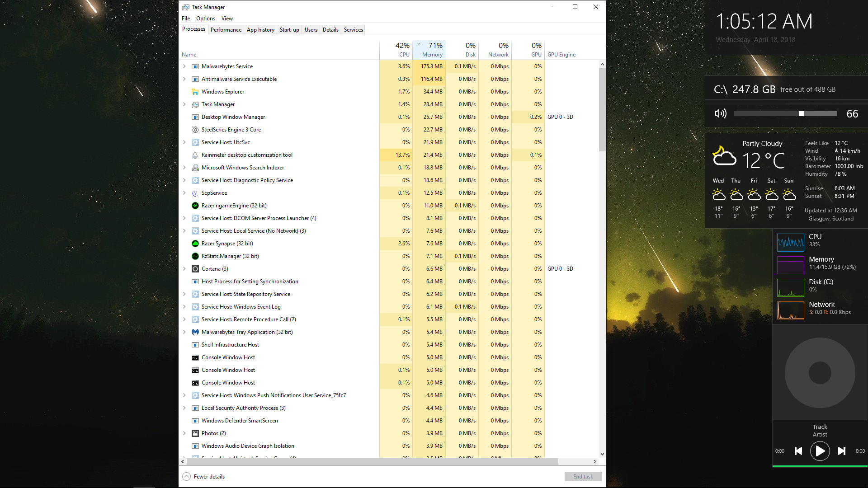Screen dimensions: 868x488
Task: Sort processes by the GPU column header
Action: [528, 50]
